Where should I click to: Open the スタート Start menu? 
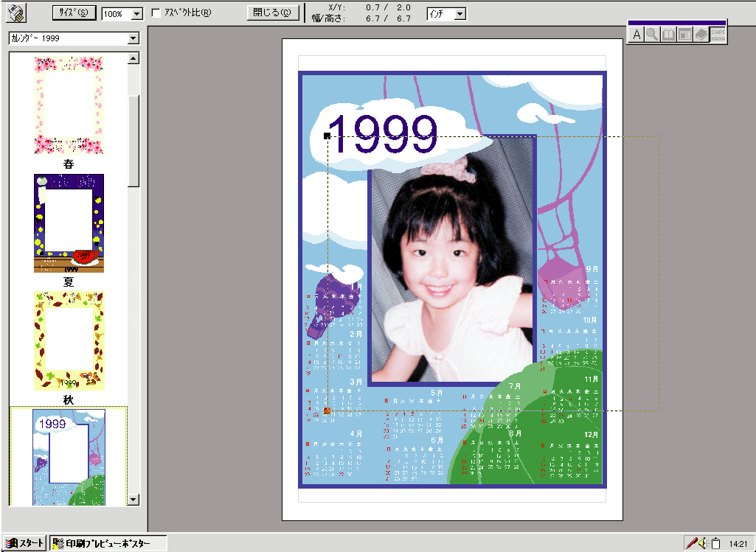[x=24, y=543]
